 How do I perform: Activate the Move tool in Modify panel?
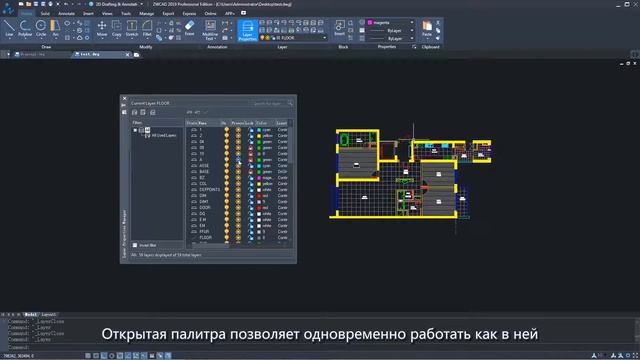pyautogui.click(x=102, y=28)
